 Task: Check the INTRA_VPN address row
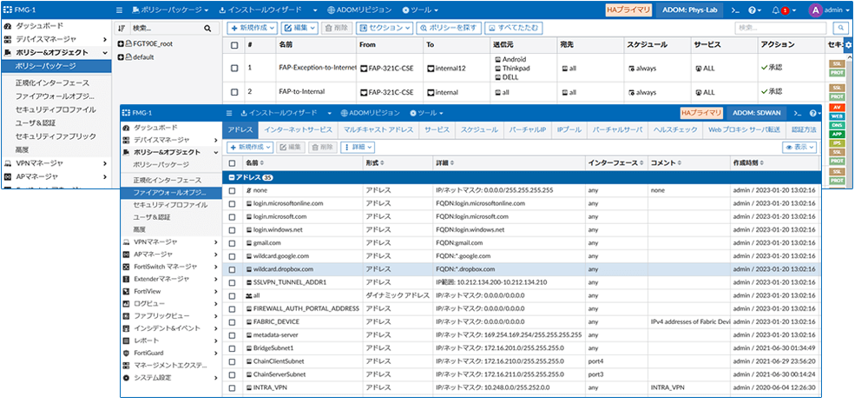(x=233, y=387)
